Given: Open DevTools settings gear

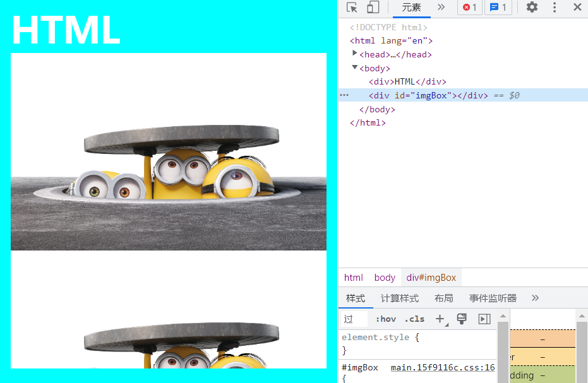Looking at the screenshot, I should [x=532, y=8].
